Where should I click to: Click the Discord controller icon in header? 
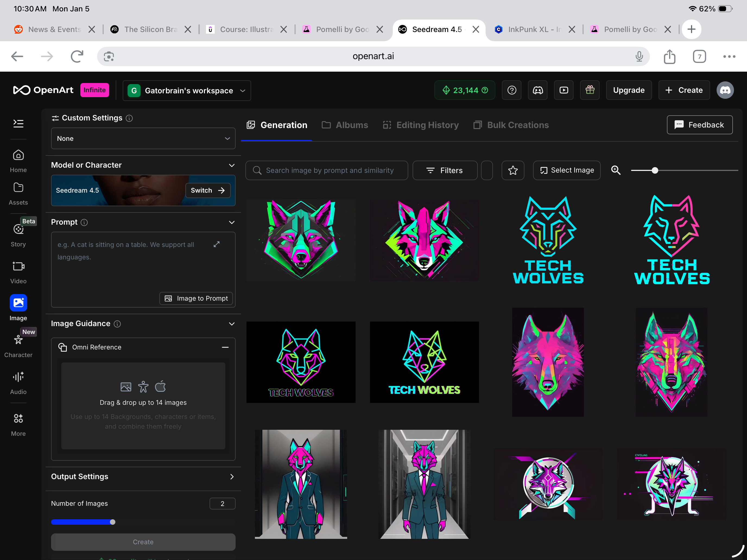click(538, 90)
